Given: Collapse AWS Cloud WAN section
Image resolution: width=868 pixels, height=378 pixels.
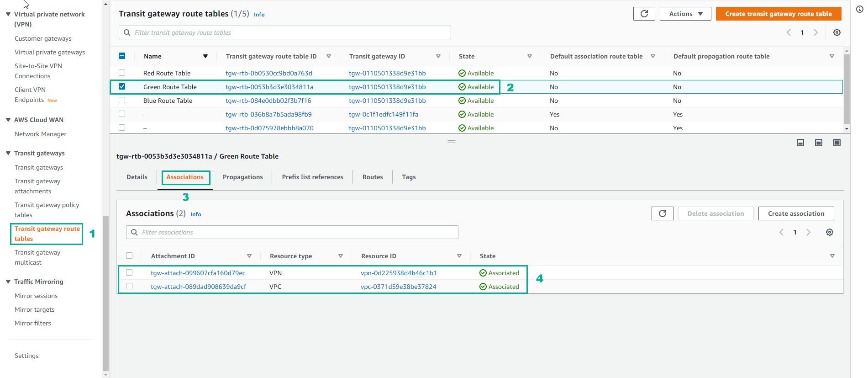Looking at the screenshot, I should (8, 120).
